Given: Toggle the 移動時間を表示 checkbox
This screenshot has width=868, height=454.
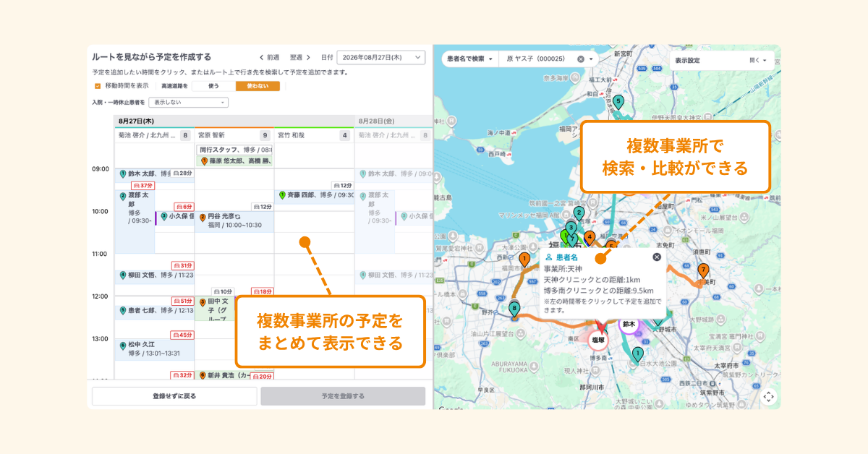Looking at the screenshot, I should point(98,85).
